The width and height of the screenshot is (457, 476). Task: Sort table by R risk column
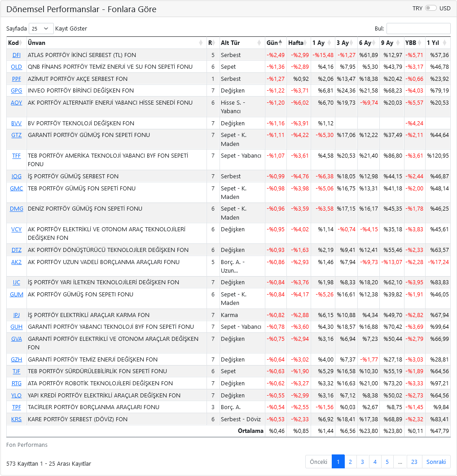(x=213, y=43)
